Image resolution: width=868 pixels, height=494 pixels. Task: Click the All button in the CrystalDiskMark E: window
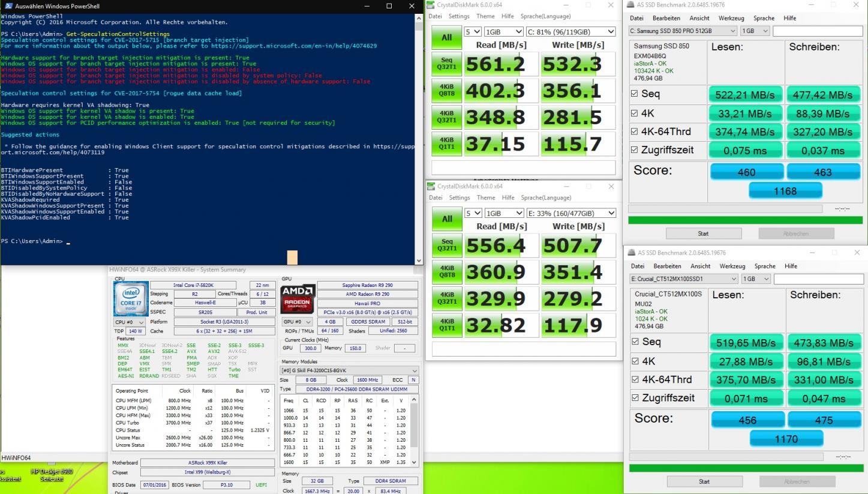coord(446,218)
